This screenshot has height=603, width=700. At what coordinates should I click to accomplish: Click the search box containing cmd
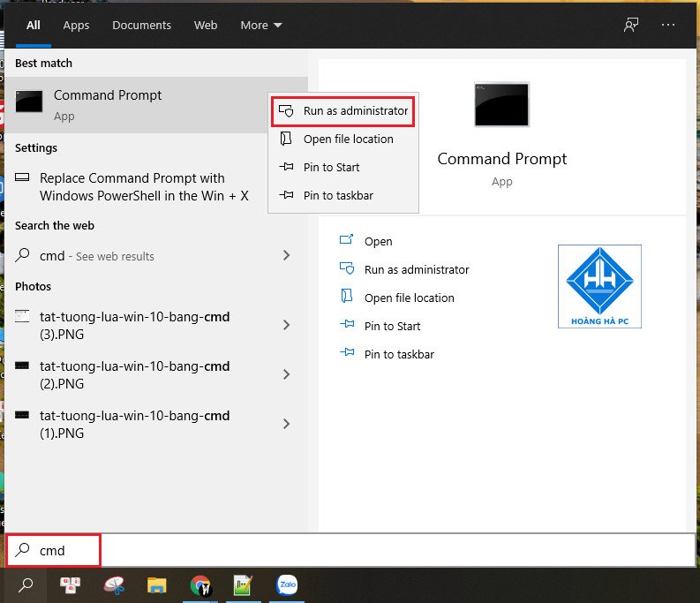point(353,550)
